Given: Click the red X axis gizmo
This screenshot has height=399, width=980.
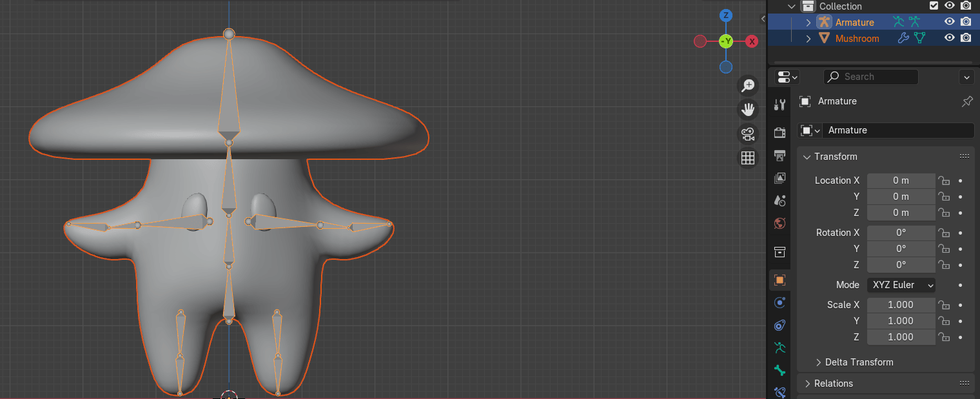Looking at the screenshot, I should click(751, 42).
